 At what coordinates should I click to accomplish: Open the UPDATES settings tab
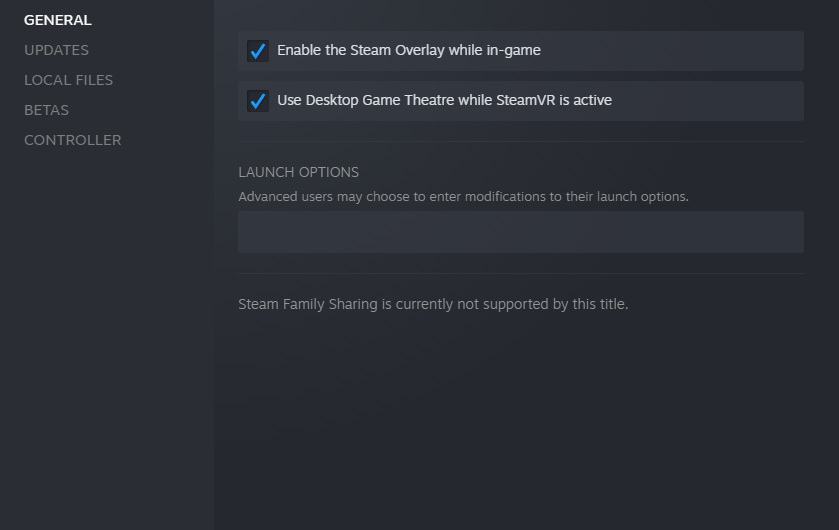(x=56, y=50)
